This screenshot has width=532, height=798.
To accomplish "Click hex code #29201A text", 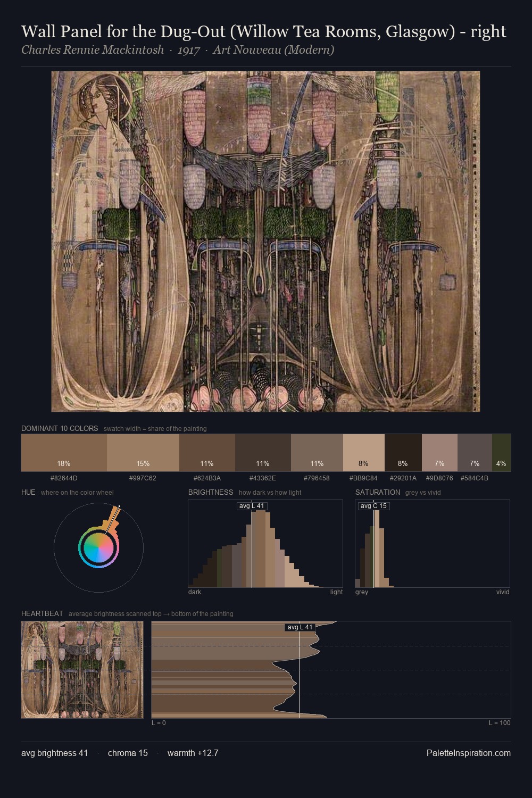I will coord(403,478).
